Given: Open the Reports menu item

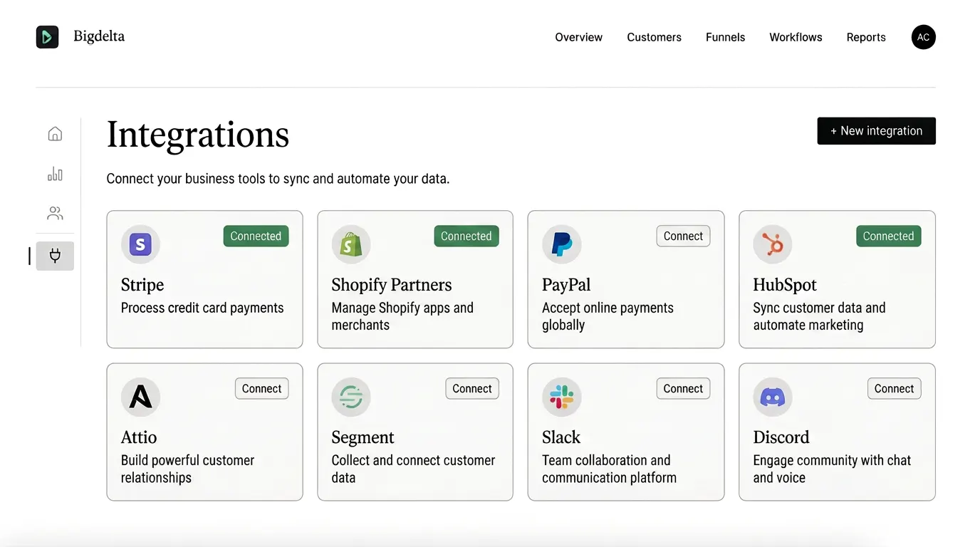Looking at the screenshot, I should tap(866, 37).
